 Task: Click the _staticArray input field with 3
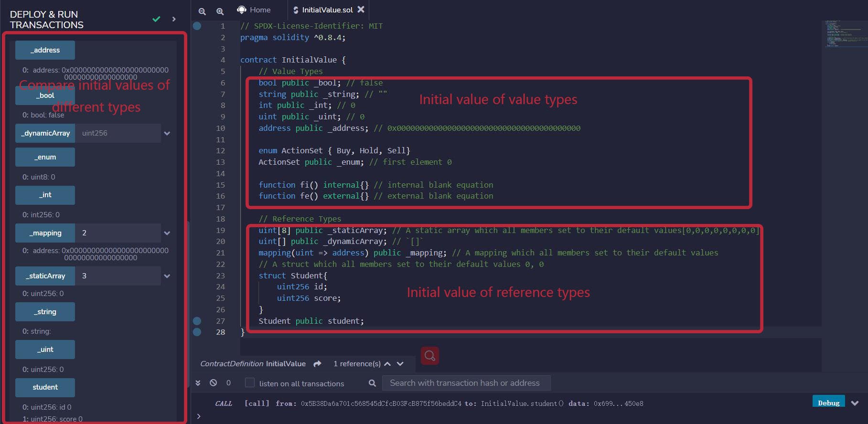118,276
